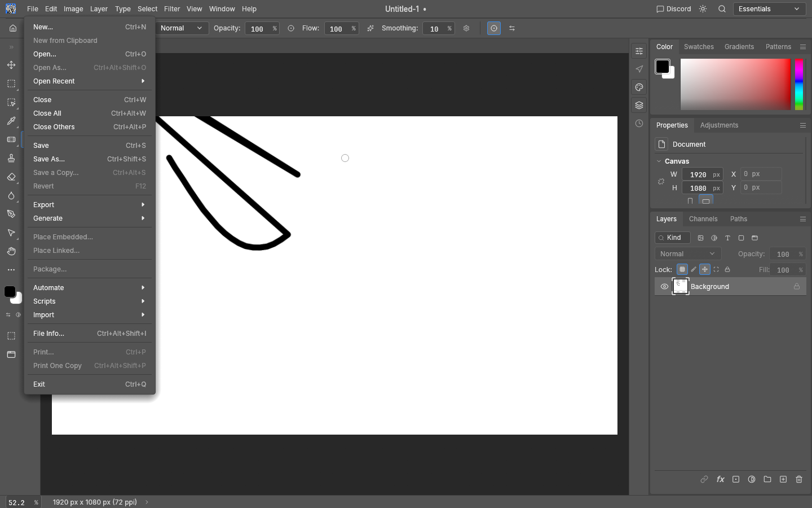Image resolution: width=812 pixels, height=508 pixels.
Task: Open the brush settings gear icon
Action: pos(466,28)
